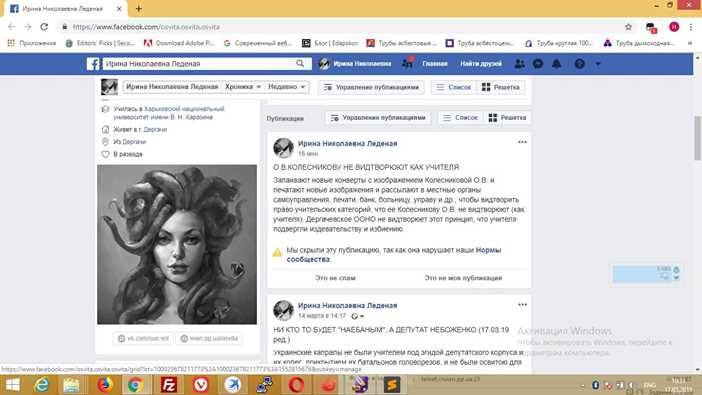Expand Facebook account dropdown arrow

click(598, 64)
